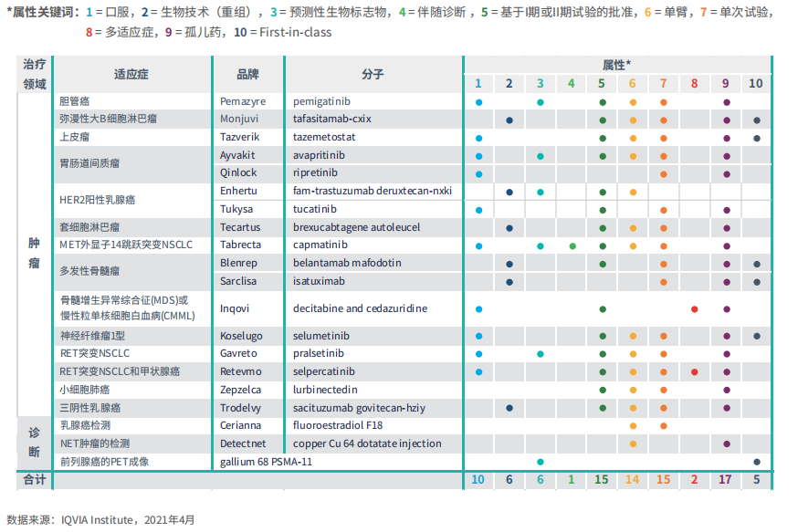Click the tazemetostat molecule name
Viewport: 798px width, 532px height.
coord(324,137)
